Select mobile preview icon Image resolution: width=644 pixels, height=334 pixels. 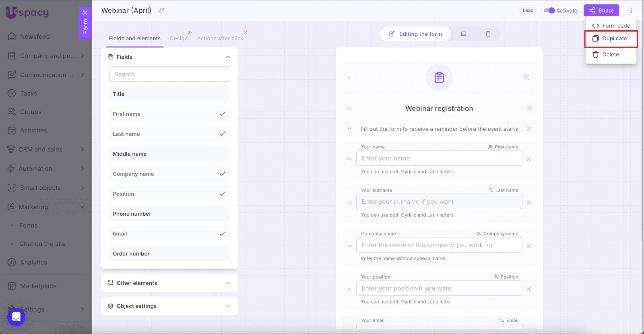[x=488, y=34]
